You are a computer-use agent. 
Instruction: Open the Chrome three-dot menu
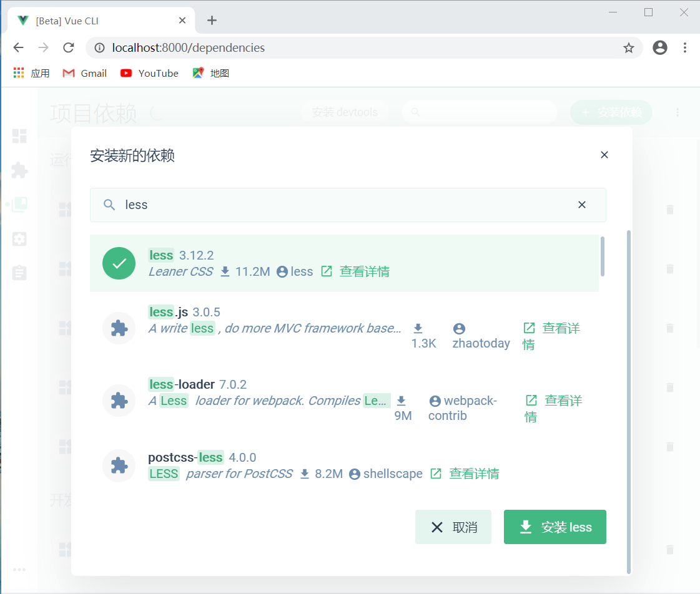pyautogui.click(x=685, y=47)
